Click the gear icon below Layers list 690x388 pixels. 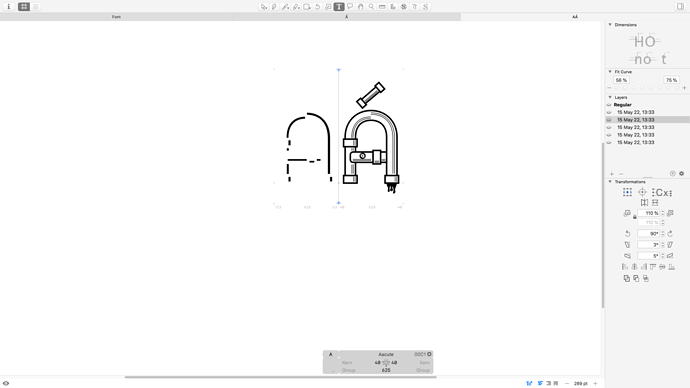pyautogui.click(x=682, y=174)
